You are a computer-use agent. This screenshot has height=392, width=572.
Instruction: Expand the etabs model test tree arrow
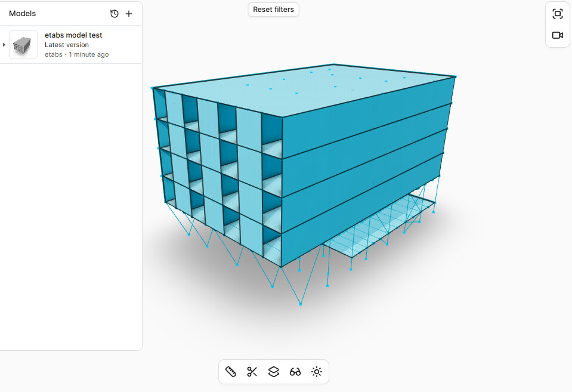coord(4,45)
